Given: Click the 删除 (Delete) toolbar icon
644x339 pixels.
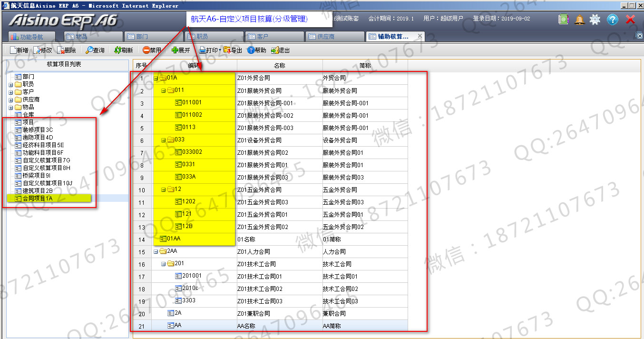Looking at the screenshot, I should coord(60,50).
